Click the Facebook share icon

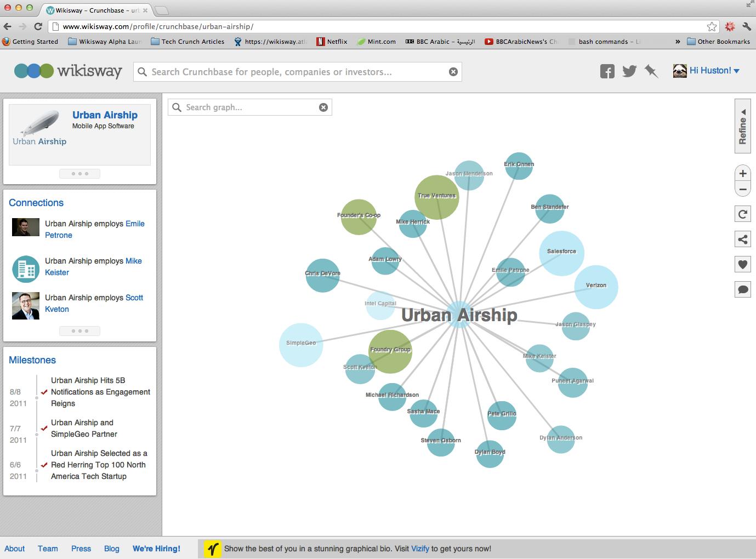(607, 71)
